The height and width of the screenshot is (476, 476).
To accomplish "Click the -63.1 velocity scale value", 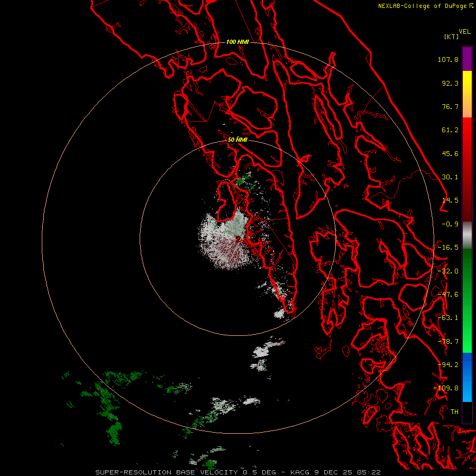I will [x=448, y=318].
